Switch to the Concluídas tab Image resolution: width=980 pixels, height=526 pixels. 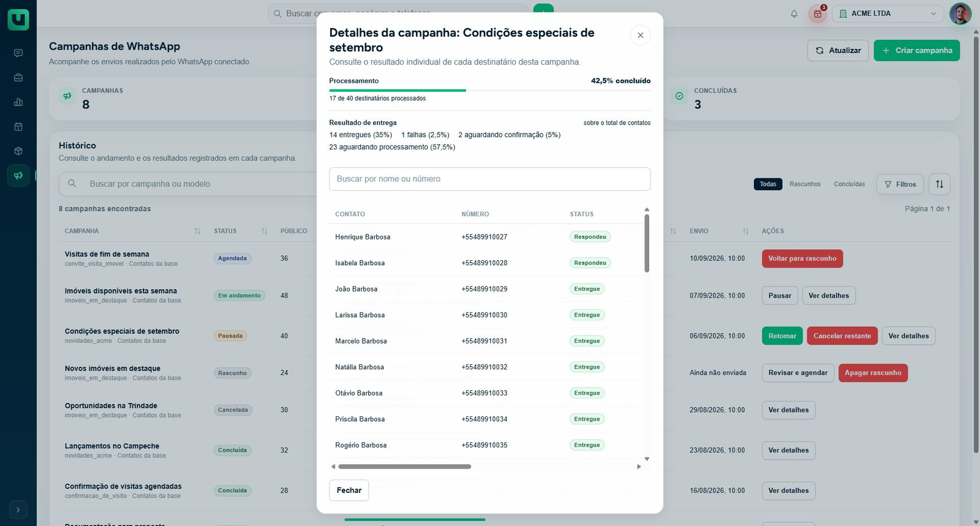(x=850, y=184)
